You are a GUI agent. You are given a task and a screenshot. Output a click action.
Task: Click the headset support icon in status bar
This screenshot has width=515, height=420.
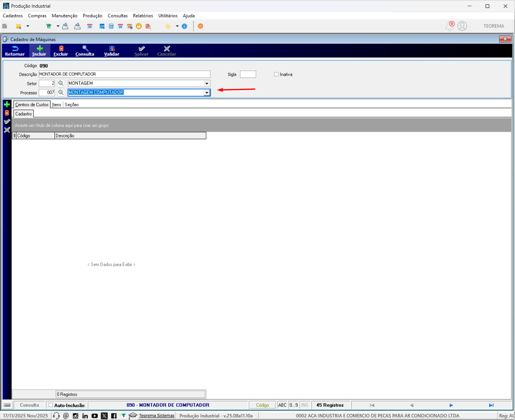56,416
